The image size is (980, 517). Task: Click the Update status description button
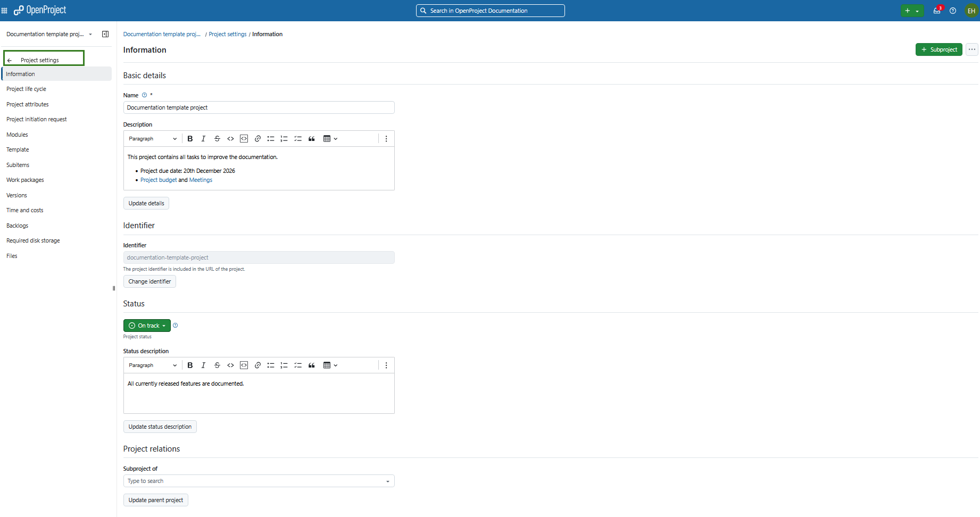pos(160,427)
